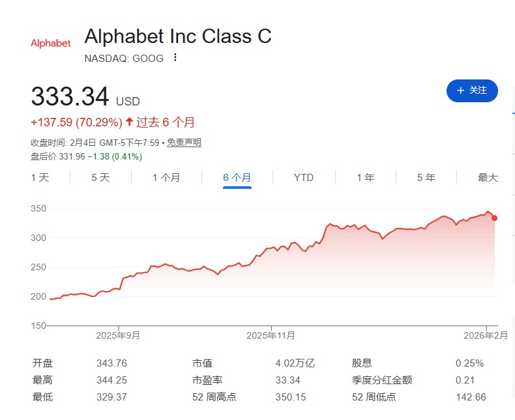
Task: Click the 股息 value 0.25%
Action: (x=469, y=363)
